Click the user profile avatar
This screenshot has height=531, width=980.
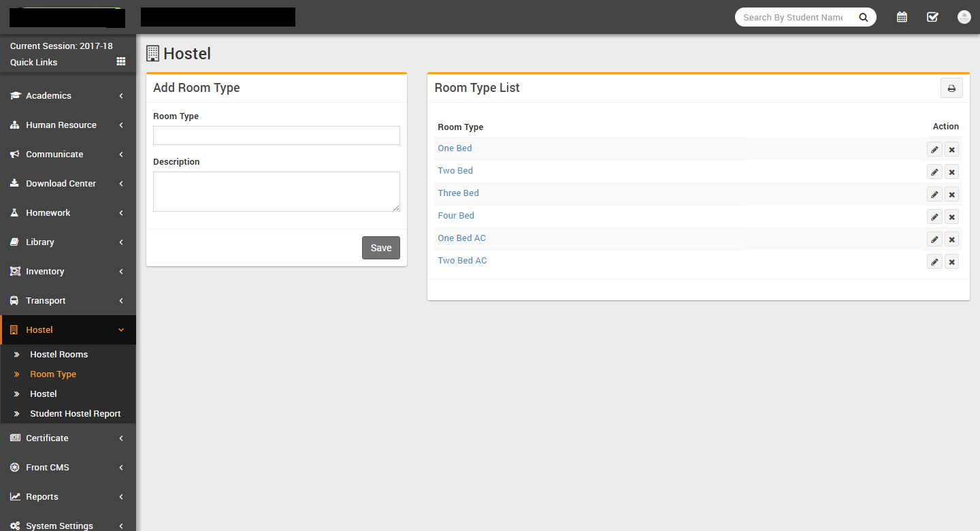(964, 17)
